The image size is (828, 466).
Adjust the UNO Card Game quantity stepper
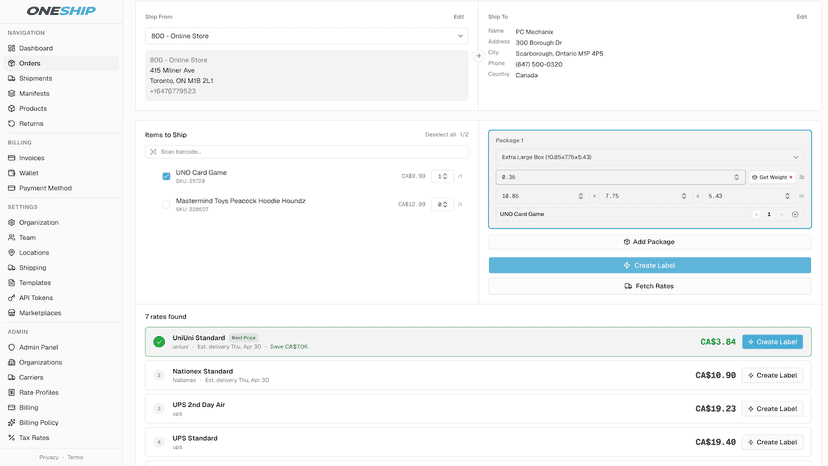tap(445, 176)
